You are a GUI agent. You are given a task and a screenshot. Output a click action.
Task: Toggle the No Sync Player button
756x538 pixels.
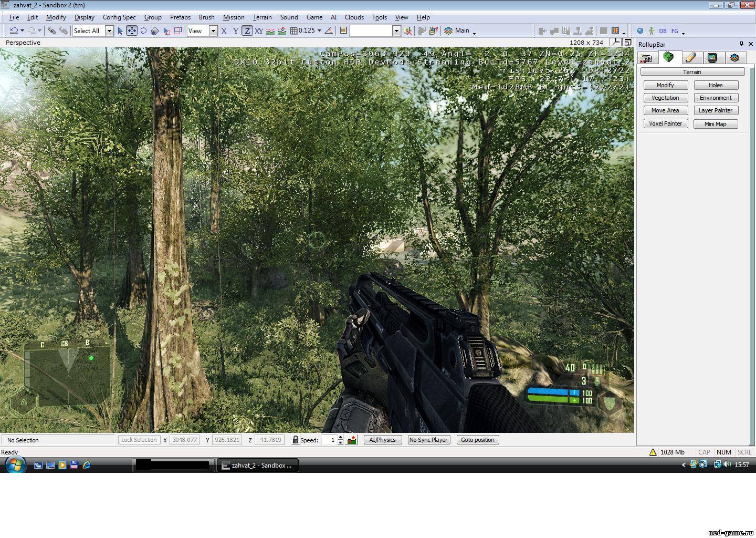428,440
